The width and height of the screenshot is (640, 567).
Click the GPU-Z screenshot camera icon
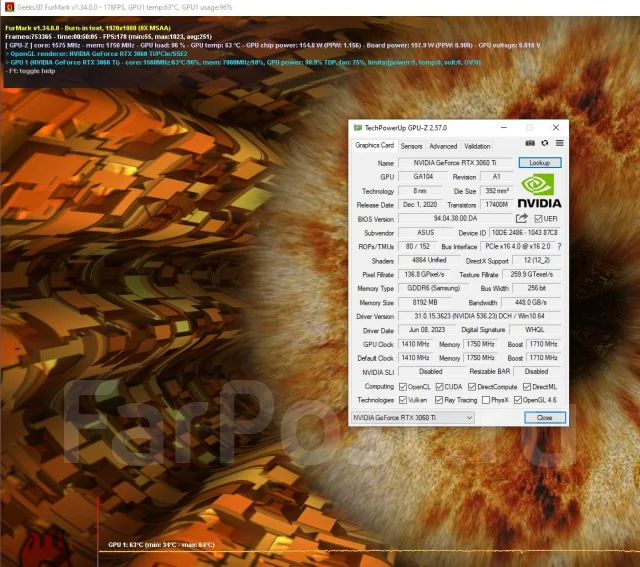click(x=530, y=143)
